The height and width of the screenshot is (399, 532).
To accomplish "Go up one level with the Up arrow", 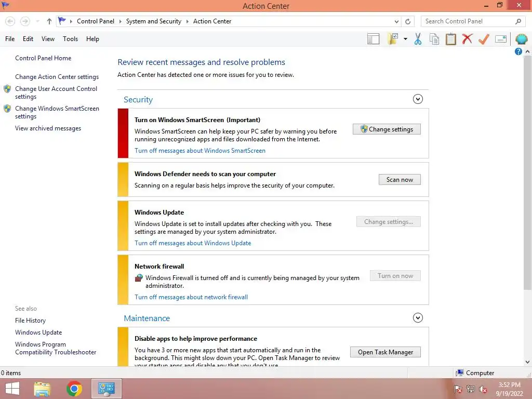I will tap(49, 21).
